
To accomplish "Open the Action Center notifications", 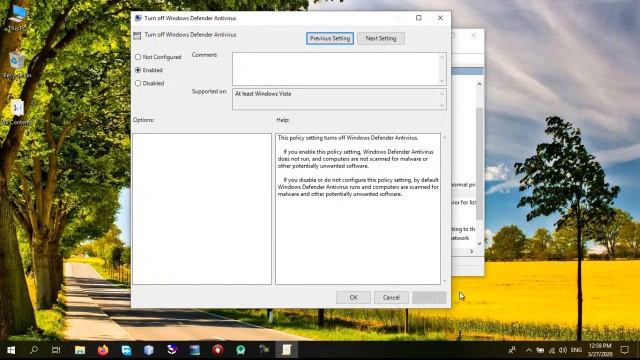I will tap(624, 350).
